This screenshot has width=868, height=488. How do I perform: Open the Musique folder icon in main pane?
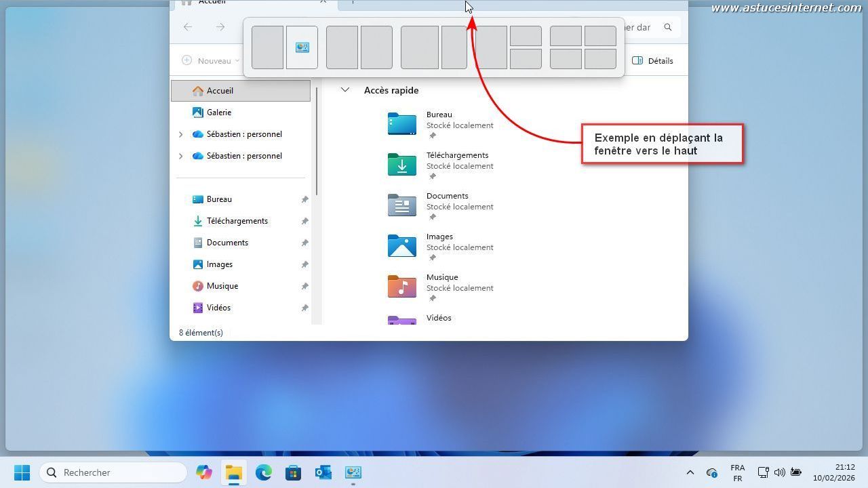pyautogui.click(x=402, y=287)
